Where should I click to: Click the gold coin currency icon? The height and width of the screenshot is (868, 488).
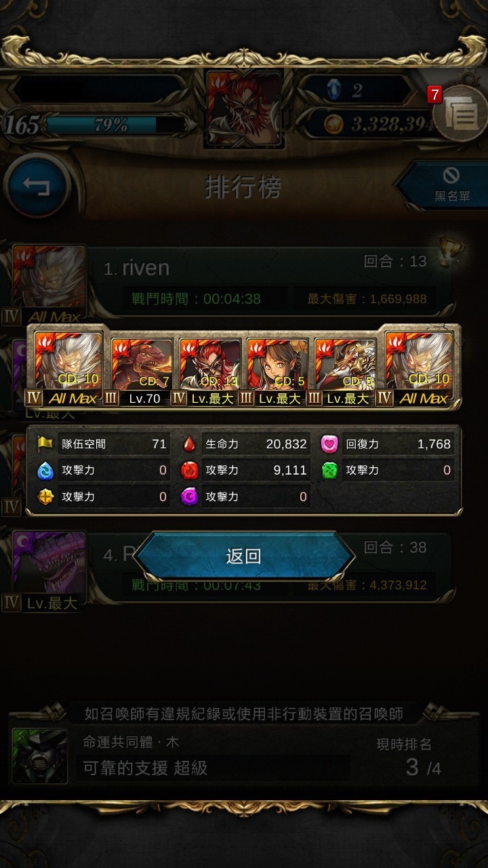pos(331,124)
